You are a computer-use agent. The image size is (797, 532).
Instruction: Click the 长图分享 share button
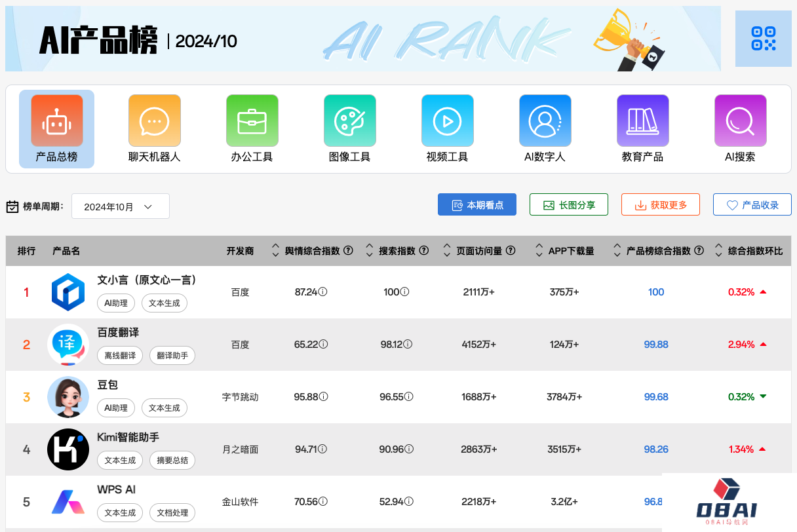click(x=568, y=204)
